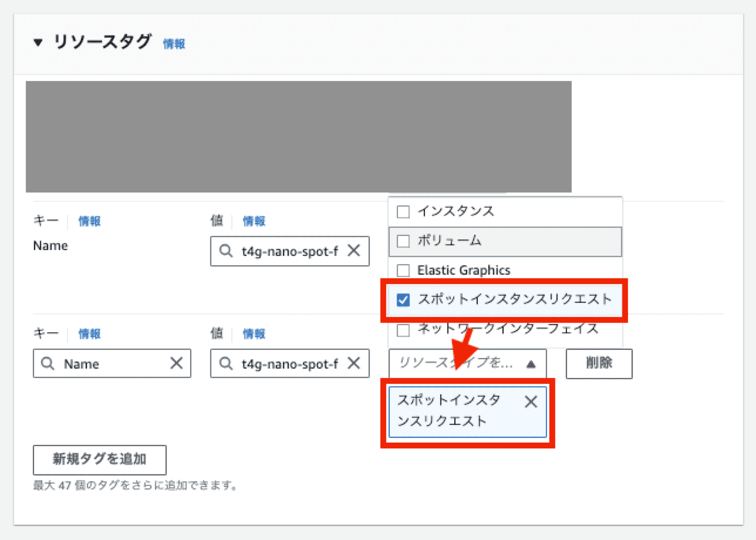Remove スポットインスタンスリクエスト token with X

[531, 402]
